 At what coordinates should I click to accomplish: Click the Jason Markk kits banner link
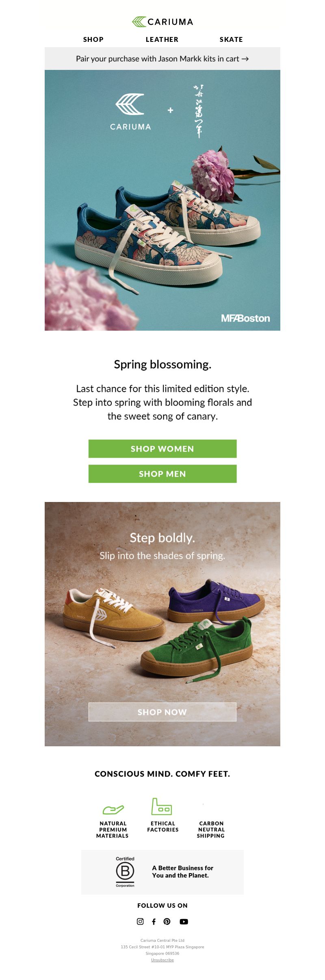point(162,59)
